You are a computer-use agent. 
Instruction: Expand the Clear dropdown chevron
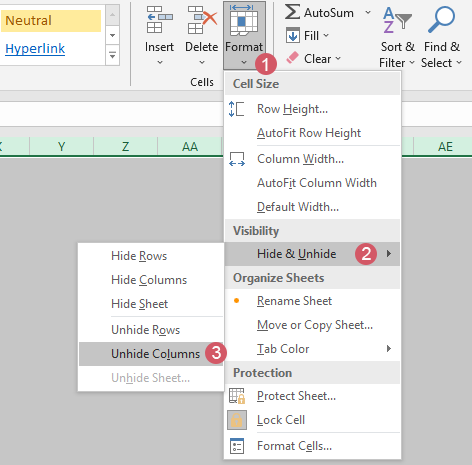pos(338,58)
